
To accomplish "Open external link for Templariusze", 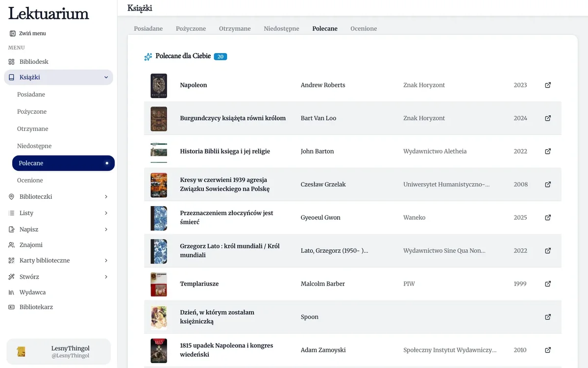I will tap(548, 284).
